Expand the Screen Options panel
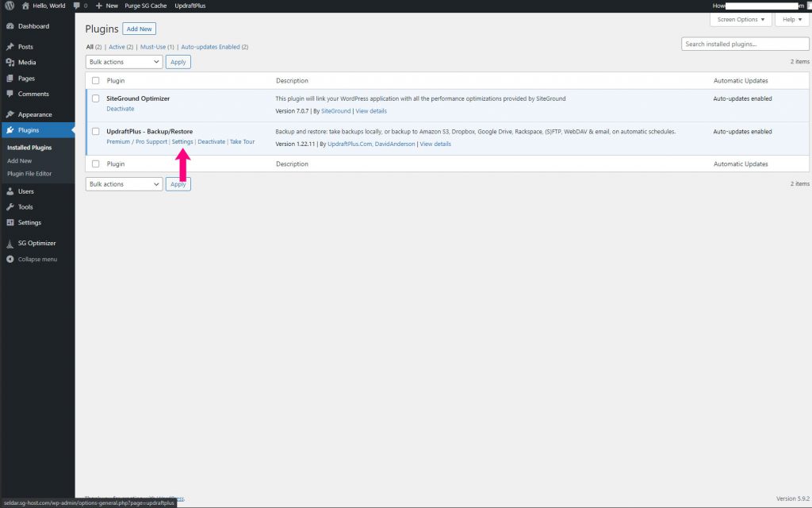This screenshot has width=812, height=508. (x=741, y=20)
